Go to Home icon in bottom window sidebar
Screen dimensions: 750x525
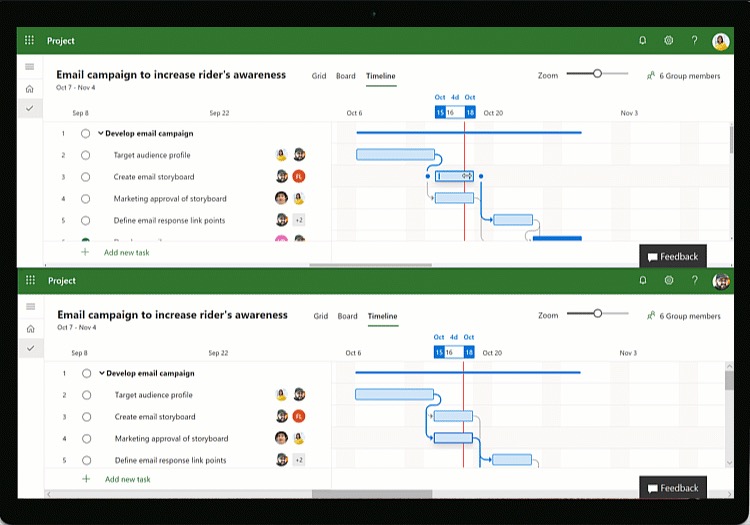[x=31, y=329]
